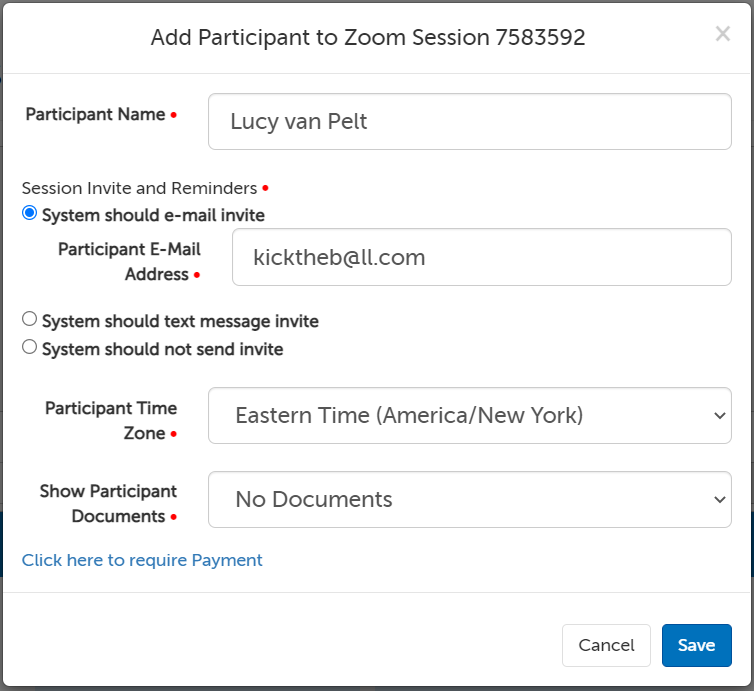Open the Show Participant Documents dropdown
This screenshot has height=691, width=754.
(469, 500)
